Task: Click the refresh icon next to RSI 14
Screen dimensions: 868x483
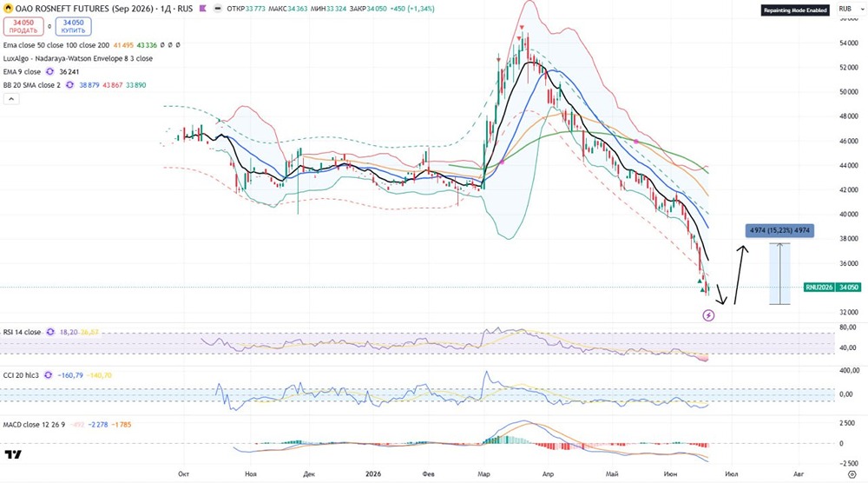Action: coord(50,332)
